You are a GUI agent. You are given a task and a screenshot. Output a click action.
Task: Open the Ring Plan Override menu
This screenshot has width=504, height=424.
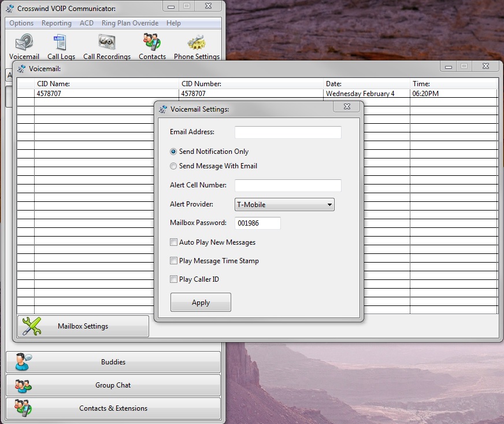click(x=130, y=23)
